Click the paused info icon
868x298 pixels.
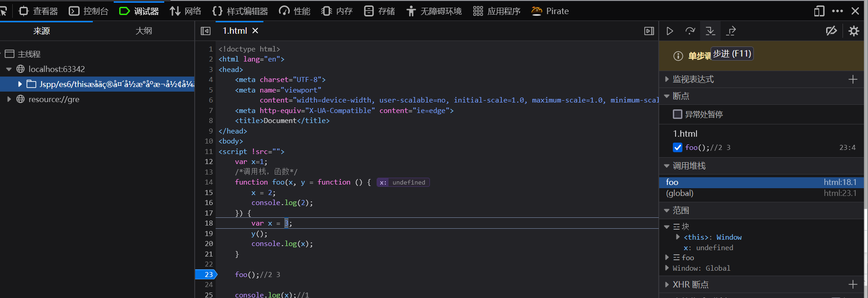point(678,56)
